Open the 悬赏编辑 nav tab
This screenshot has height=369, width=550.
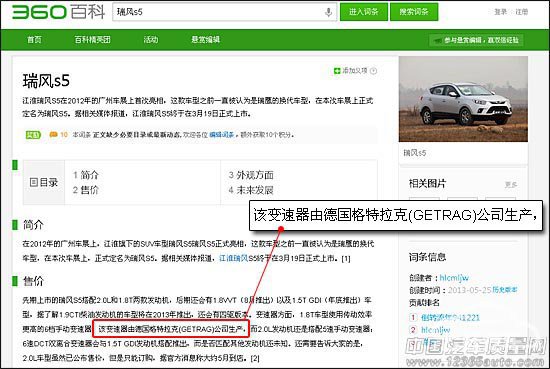pos(206,40)
